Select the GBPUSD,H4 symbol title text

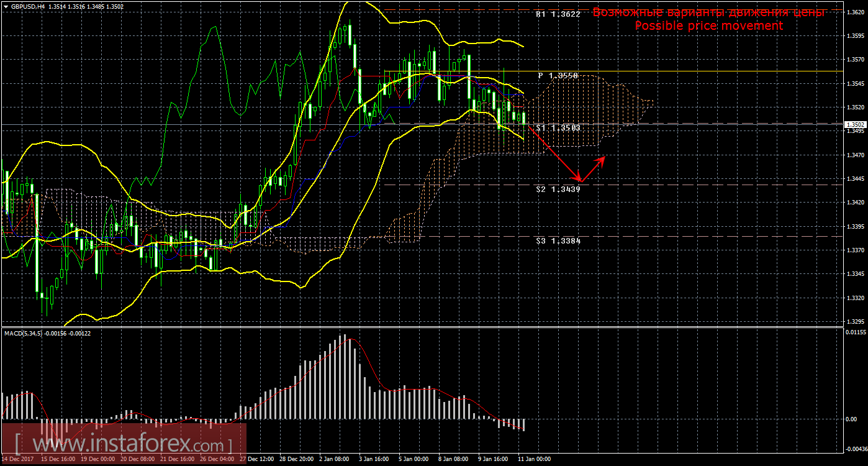pos(27,7)
